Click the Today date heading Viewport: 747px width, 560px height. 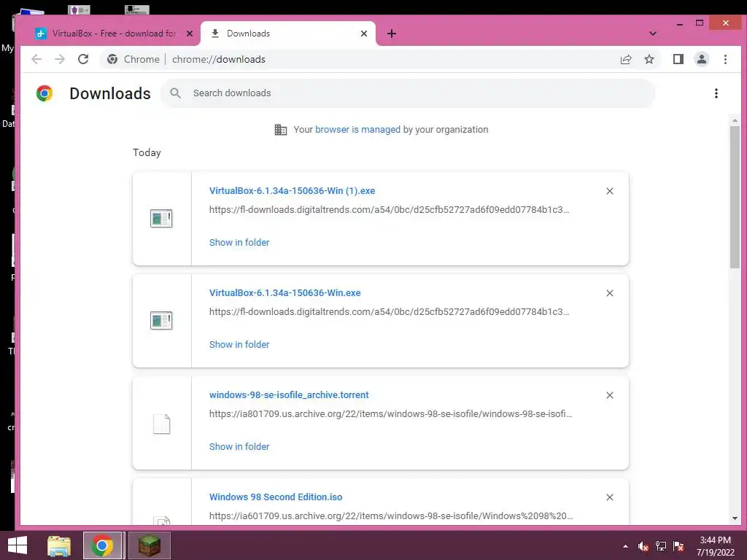(147, 152)
